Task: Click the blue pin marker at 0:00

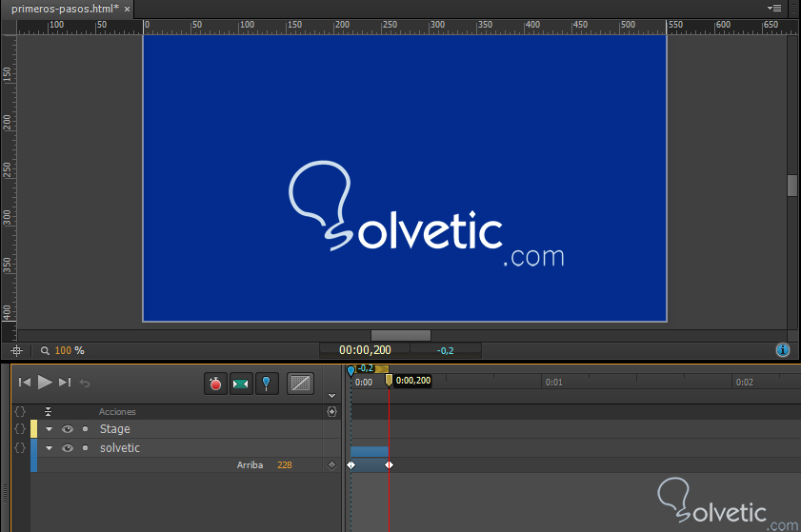Action: pyautogui.click(x=350, y=370)
